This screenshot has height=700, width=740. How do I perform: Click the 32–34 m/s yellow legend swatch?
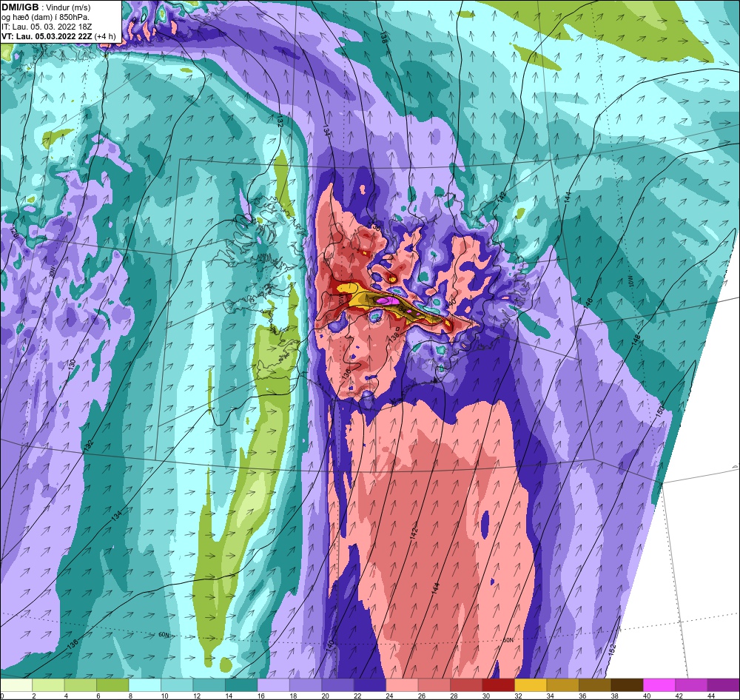531,685
